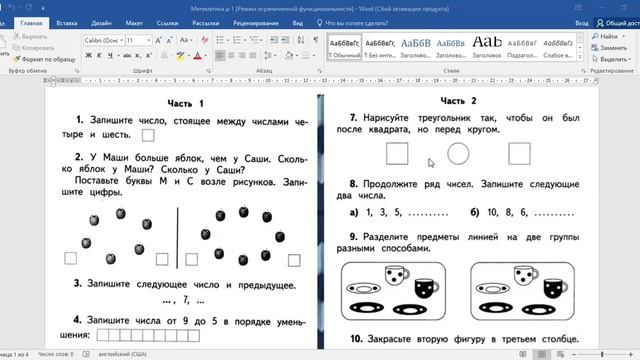This screenshot has height=360, width=640.
Task: Justify the text
Action: [253, 55]
